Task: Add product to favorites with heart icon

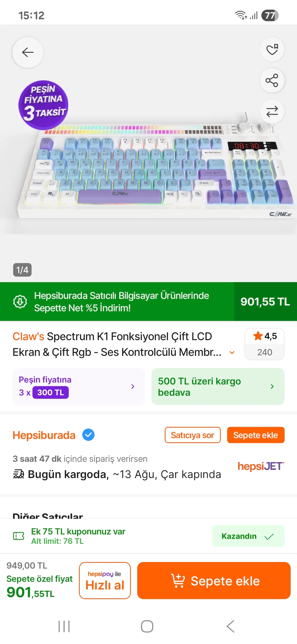Action: [x=272, y=50]
